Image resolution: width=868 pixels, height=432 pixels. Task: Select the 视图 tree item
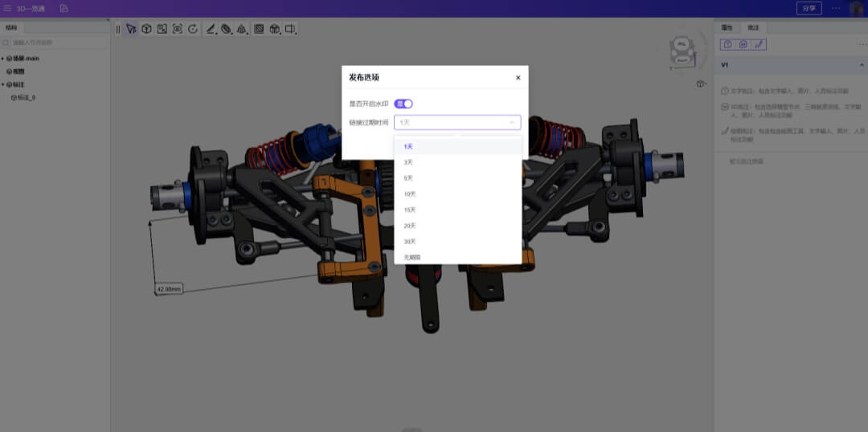click(15, 71)
